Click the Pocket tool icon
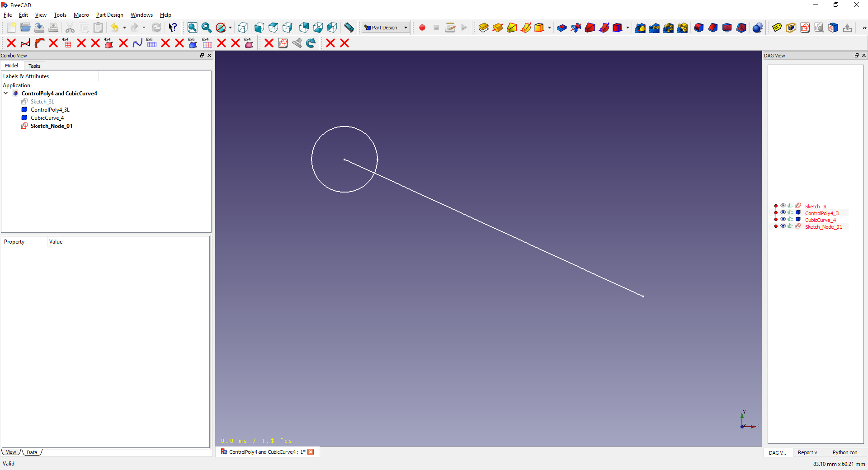This screenshot has height=470, width=868. 561,28
